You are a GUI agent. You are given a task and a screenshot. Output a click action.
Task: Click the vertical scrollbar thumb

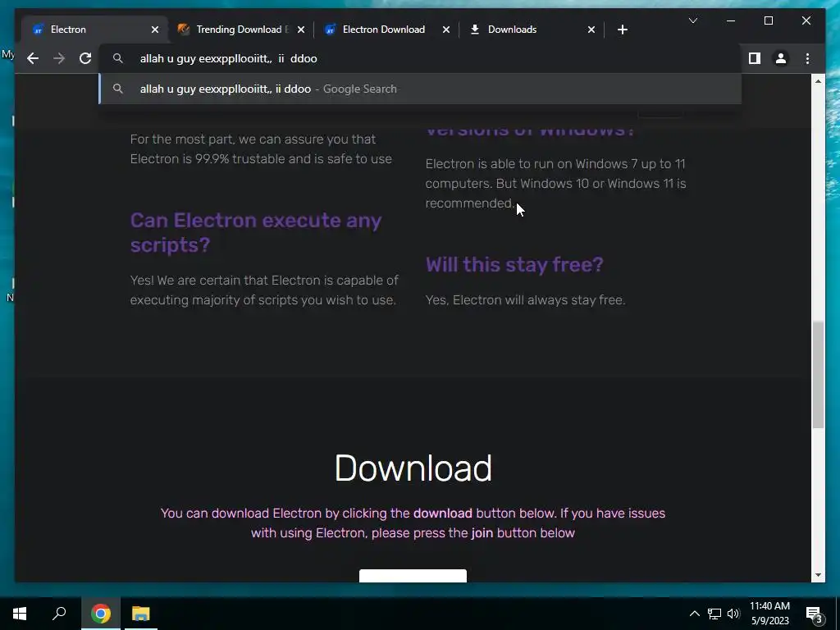click(818, 374)
